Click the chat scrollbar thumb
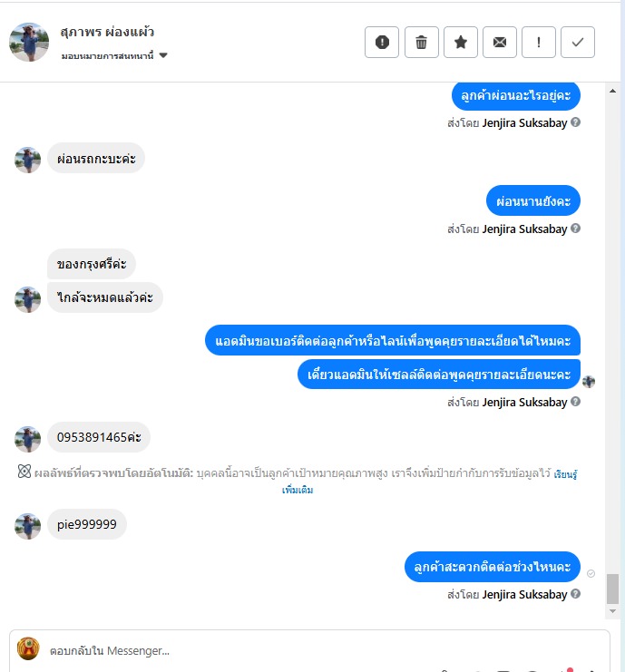 tap(612, 589)
